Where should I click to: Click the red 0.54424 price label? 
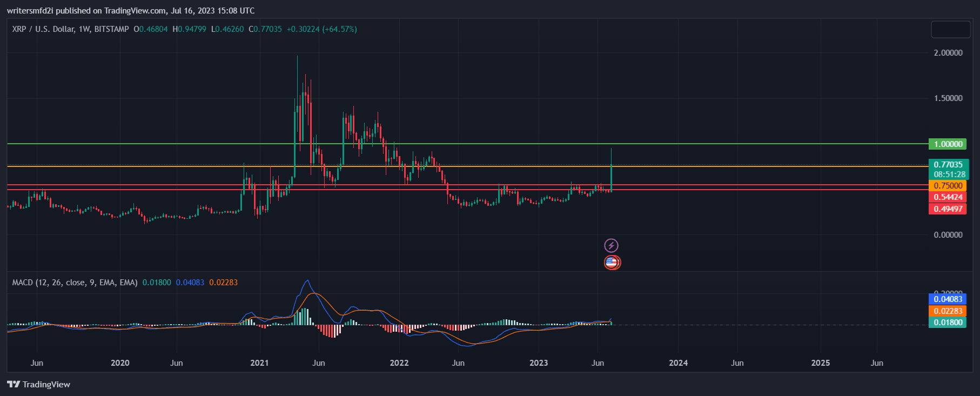point(948,197)
